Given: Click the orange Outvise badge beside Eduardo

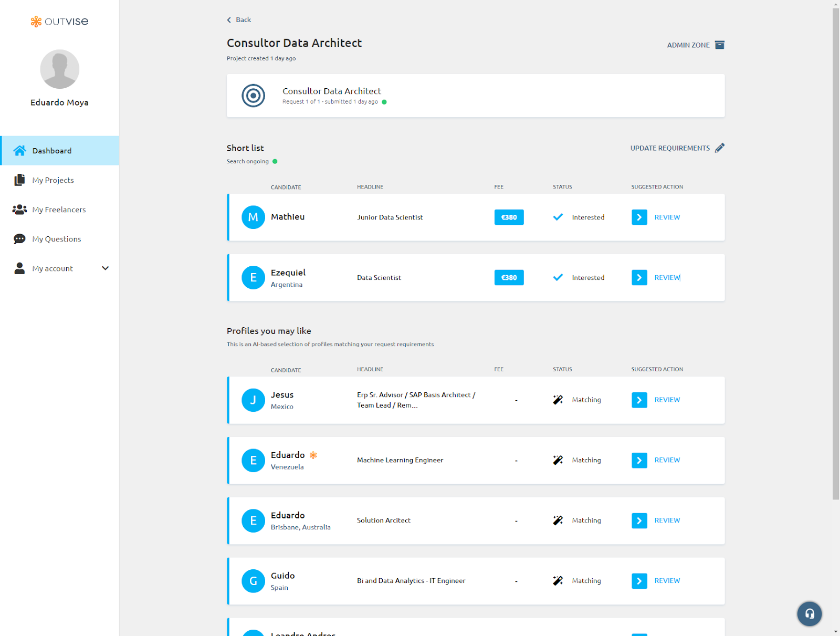Looking at the screenshot, I should [x=313, y=455].
